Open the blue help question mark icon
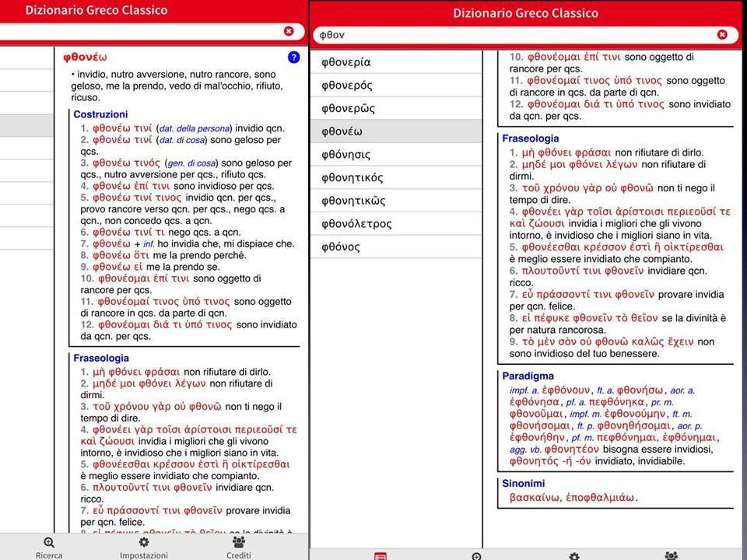Viewport: 747px width, 560px height. coord(294,58)
